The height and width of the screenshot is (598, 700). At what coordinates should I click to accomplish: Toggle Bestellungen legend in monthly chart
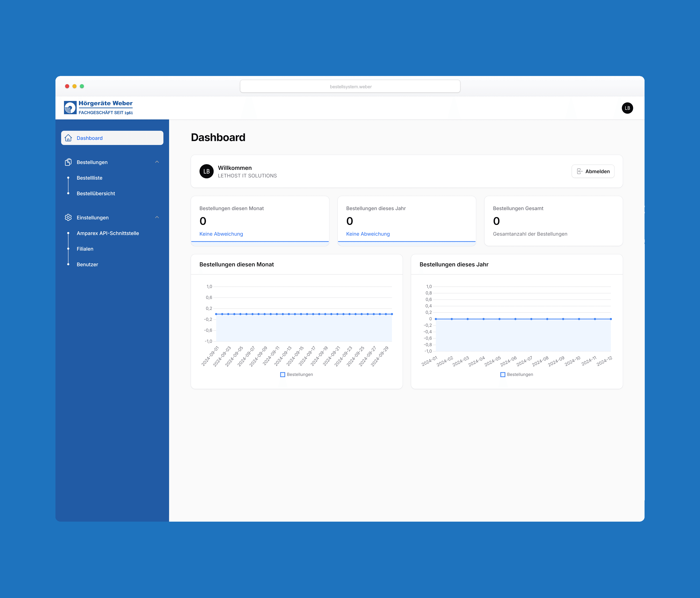pyautogui.click(x=296, y=374)
